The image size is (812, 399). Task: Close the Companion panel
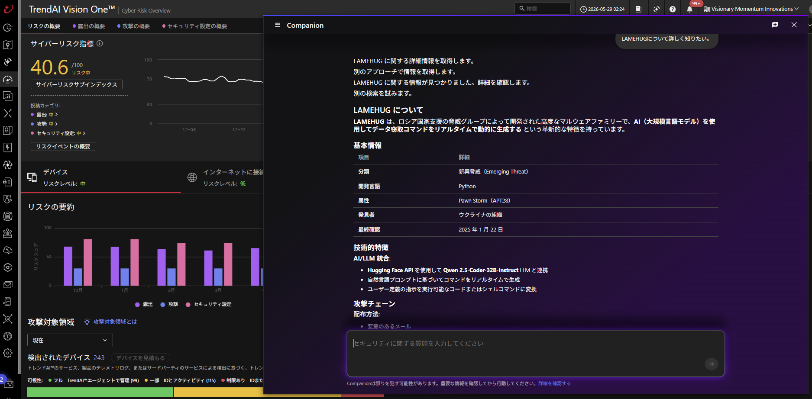(x=794, y=25)
